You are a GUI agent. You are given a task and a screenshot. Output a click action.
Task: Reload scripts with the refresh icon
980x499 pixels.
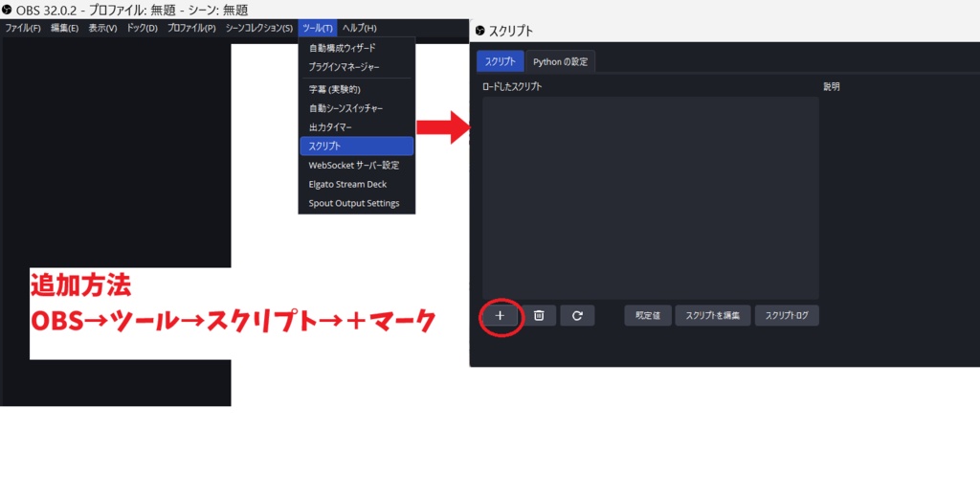coord(577,316)
